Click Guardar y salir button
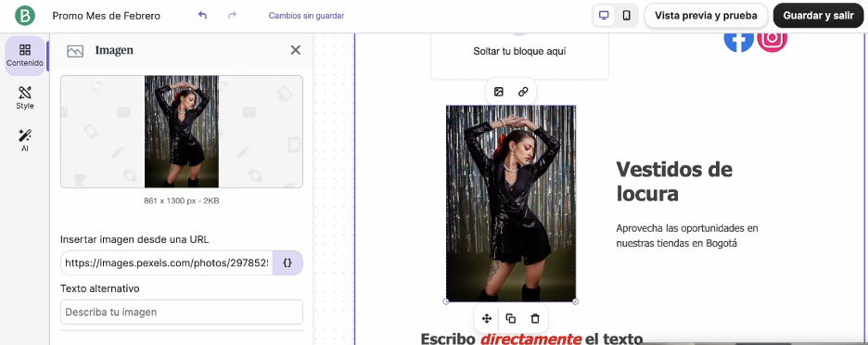 (x=818, y=16)
